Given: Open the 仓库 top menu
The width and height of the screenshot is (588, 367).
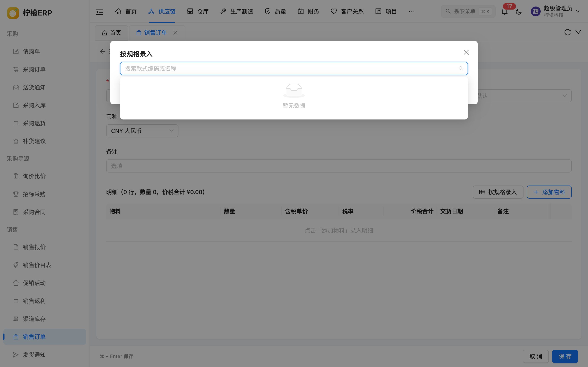Looking at the screenshot, I should coord(198,11).
